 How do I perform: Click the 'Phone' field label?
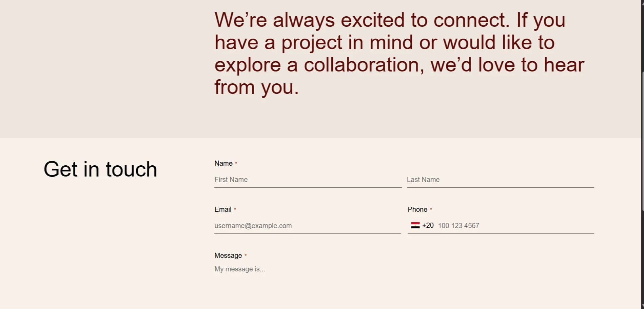(x=417, y=209)
